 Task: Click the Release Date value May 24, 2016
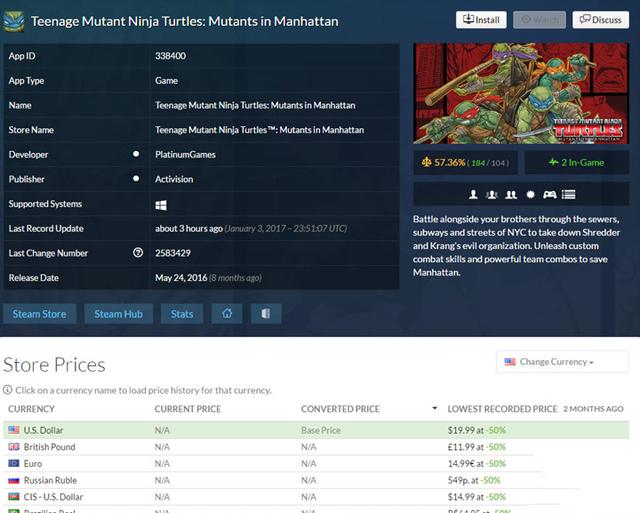pyautogui.click(x=181, y=278)
